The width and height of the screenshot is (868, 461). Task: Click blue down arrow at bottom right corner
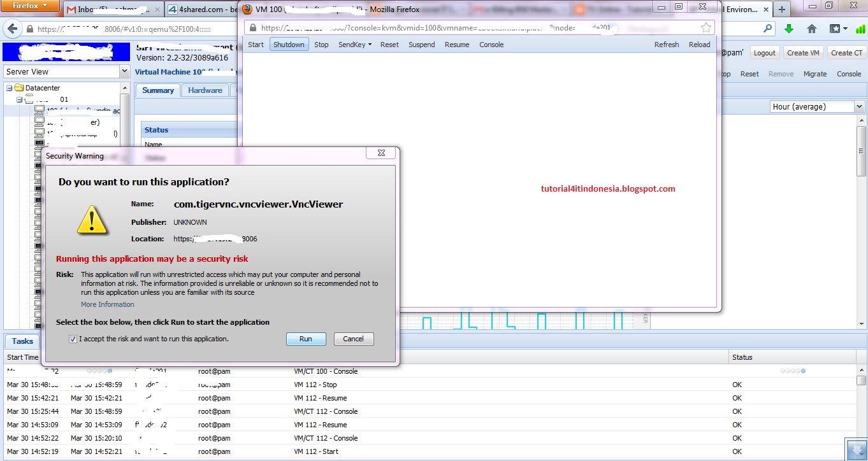[x=856, y=450]
